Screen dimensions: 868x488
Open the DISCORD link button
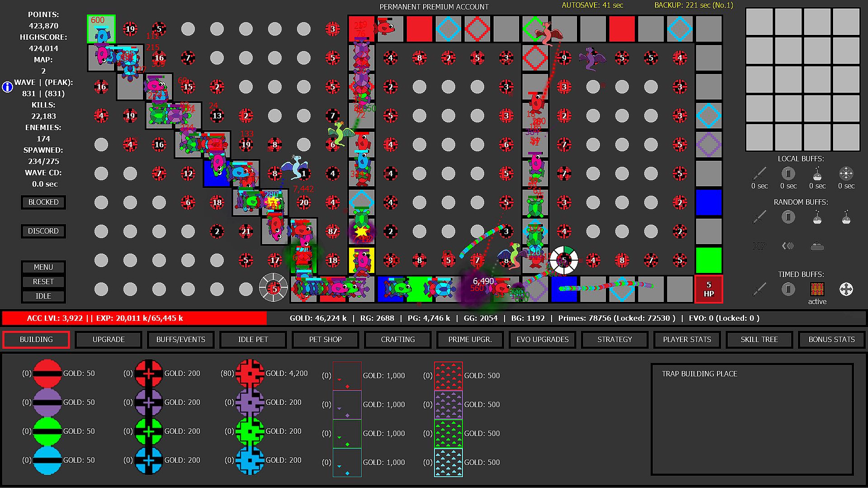coord(43,231)
